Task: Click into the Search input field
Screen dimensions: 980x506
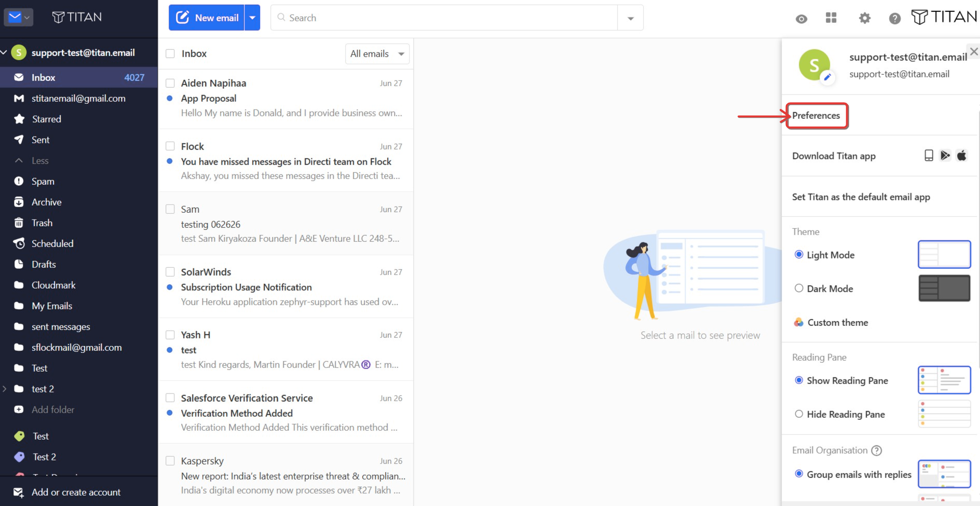Action: pyautogui.click(x=444, y=18)
